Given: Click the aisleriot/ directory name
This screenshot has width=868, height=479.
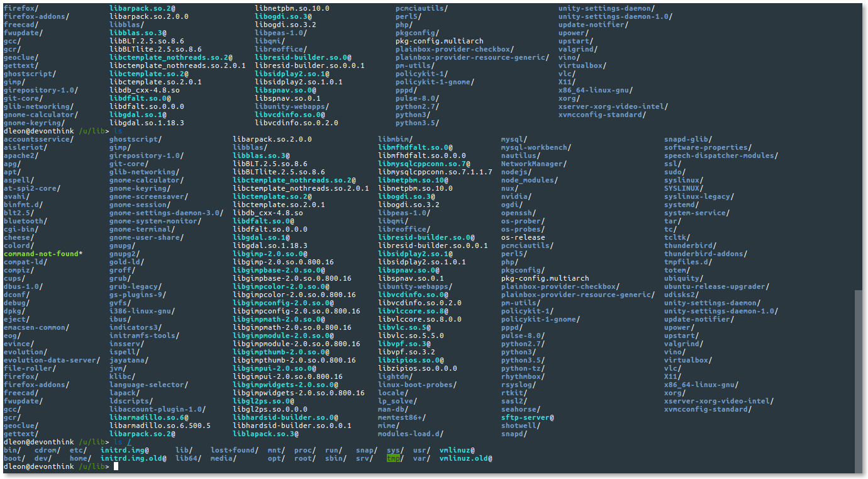Looking at the screenshot, I should [26, 147].
